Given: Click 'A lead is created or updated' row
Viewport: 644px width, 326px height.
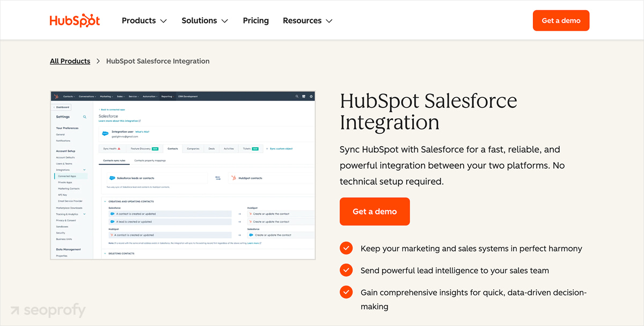Looking at the screenshot, I should pyautogui.click(x=170, y=221).
